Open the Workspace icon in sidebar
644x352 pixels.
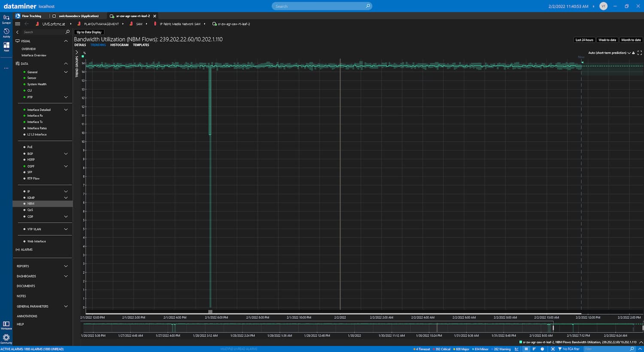pos(6,325)
